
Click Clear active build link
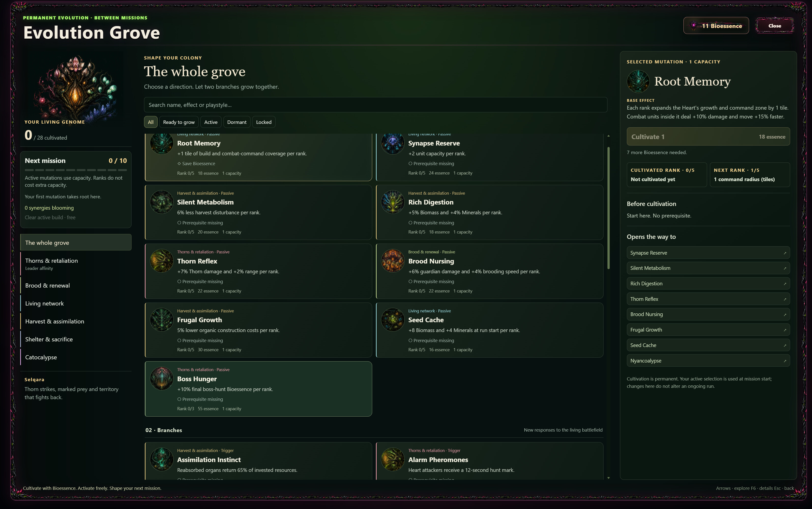click(50, 218)
